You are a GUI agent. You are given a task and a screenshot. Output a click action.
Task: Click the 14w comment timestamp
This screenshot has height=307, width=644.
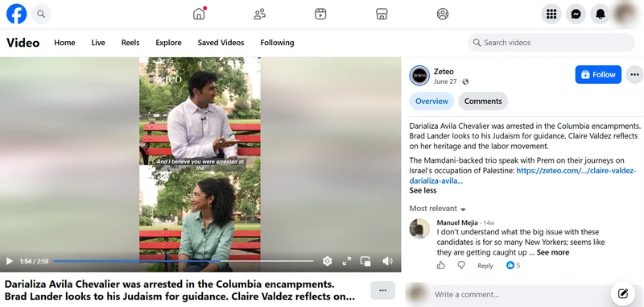pyautogui.click(x=489, y=223)
